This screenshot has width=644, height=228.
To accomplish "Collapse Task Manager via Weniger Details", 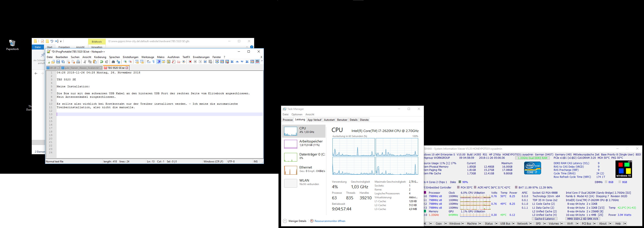I will coord(295,221).
